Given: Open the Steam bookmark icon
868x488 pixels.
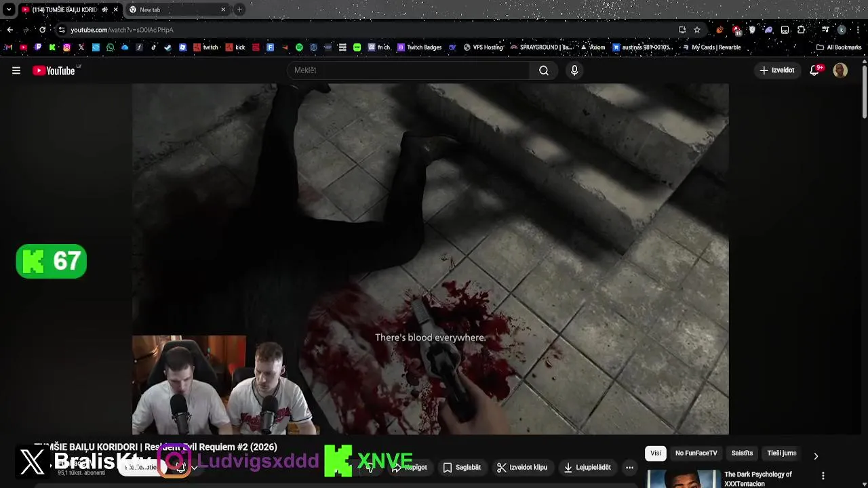Looking at the screenshot, I should tap(168, 47).
